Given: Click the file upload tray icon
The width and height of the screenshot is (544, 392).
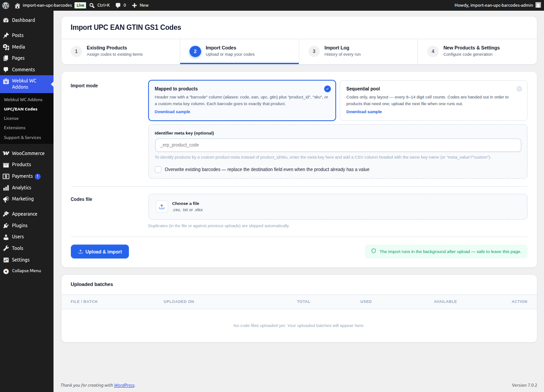Looking at the screenshot, I should click(162, 207).
